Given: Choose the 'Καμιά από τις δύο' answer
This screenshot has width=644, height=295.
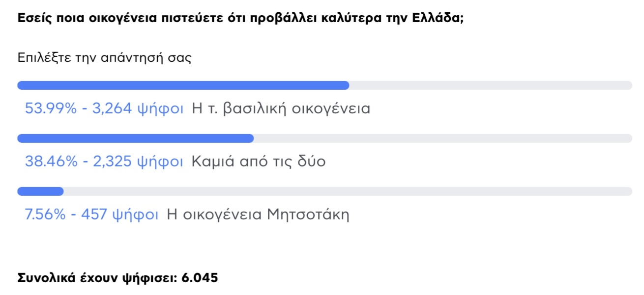Looking at the screenshot, I should 259,161.
